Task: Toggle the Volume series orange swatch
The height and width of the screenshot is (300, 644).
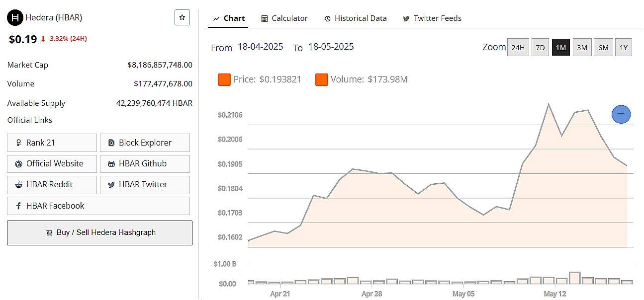Action: (x=321, y=79)
